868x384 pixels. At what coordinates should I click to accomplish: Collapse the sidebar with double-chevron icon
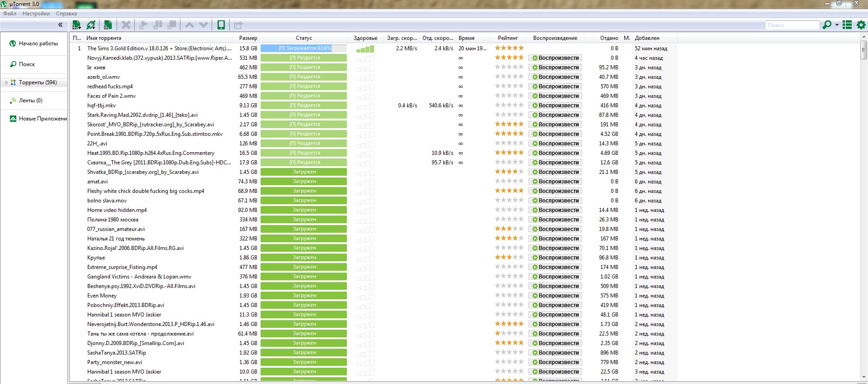pyautogui.click(x=60, y=25)
